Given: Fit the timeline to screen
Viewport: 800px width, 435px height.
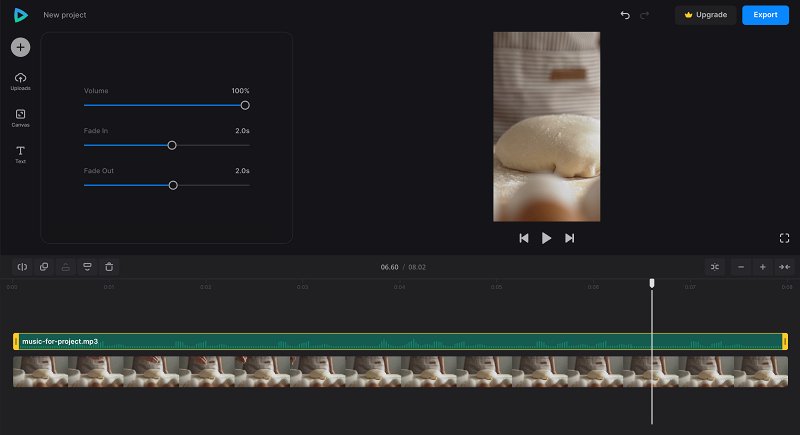Looking at the screenshot, I should click(x=784, y=267).
